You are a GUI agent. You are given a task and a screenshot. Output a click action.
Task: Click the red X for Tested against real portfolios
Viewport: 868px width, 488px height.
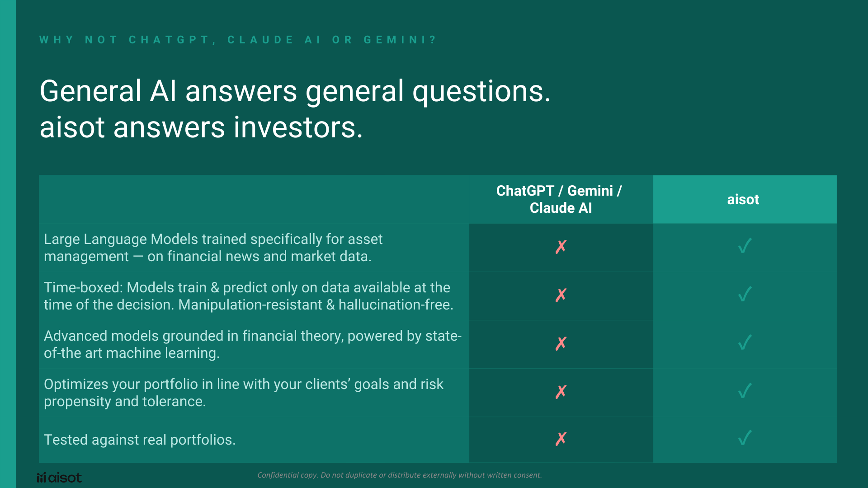click(561, 439)
